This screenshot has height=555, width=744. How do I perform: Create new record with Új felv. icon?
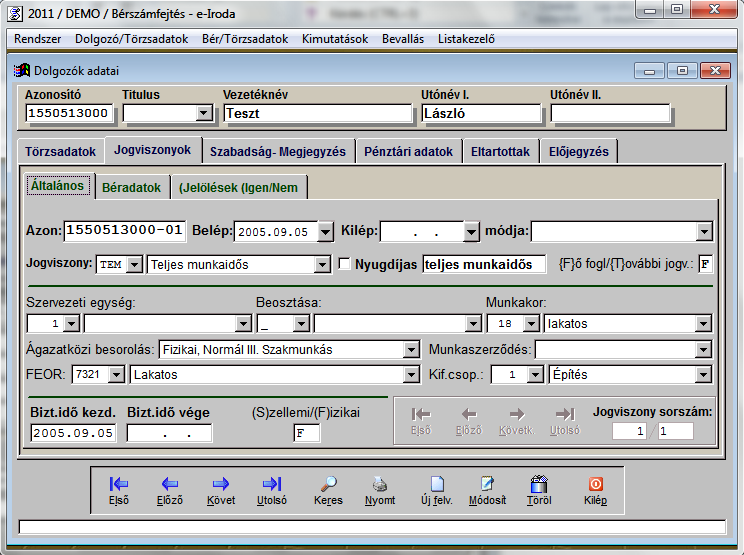[436, 487]
